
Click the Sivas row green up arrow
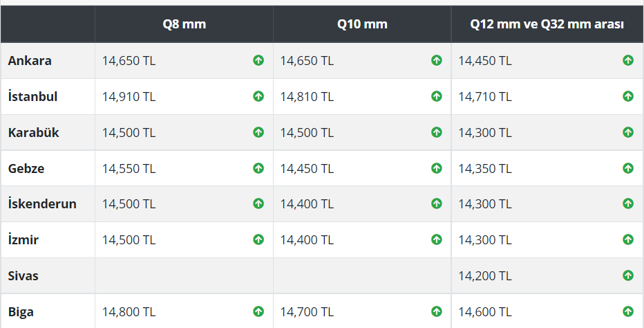[x=628, y=275]
